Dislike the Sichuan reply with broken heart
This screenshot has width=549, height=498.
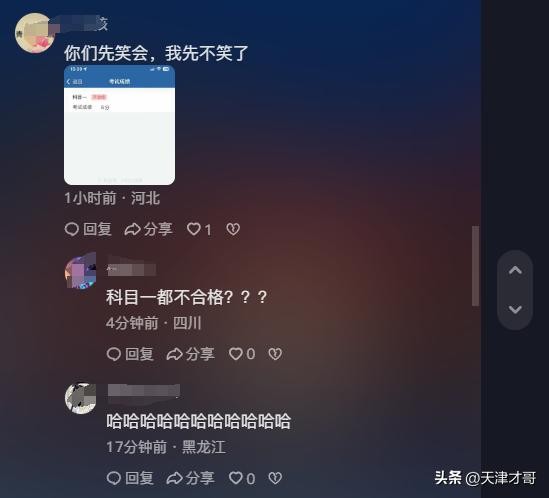[x=275, y=354]
